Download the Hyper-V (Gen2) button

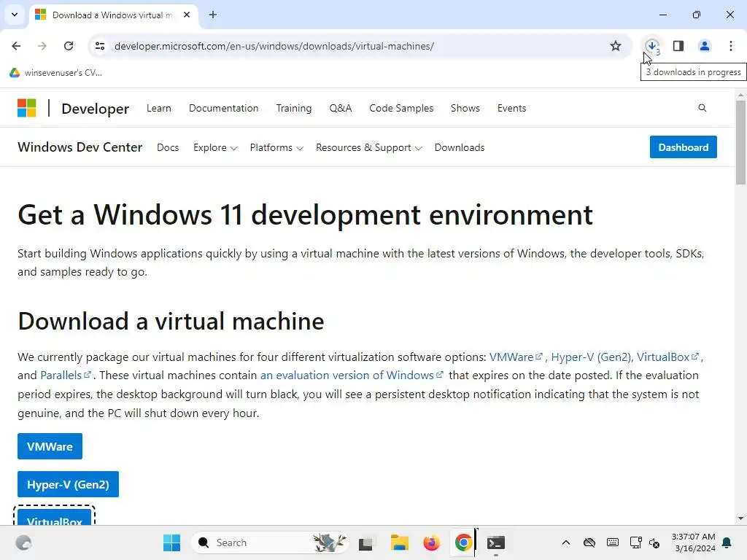pos(68,484)
